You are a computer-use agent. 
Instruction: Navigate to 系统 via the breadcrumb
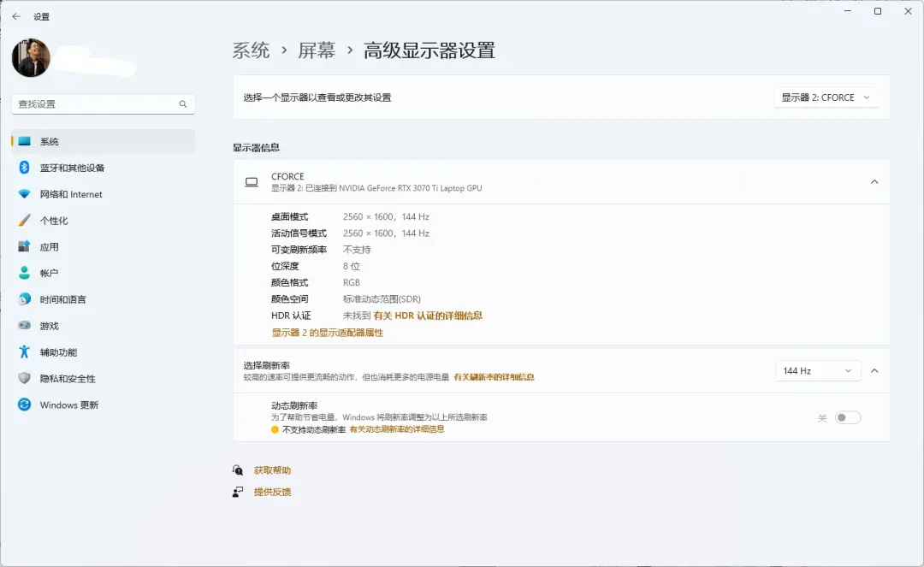(x=251, y=50)
